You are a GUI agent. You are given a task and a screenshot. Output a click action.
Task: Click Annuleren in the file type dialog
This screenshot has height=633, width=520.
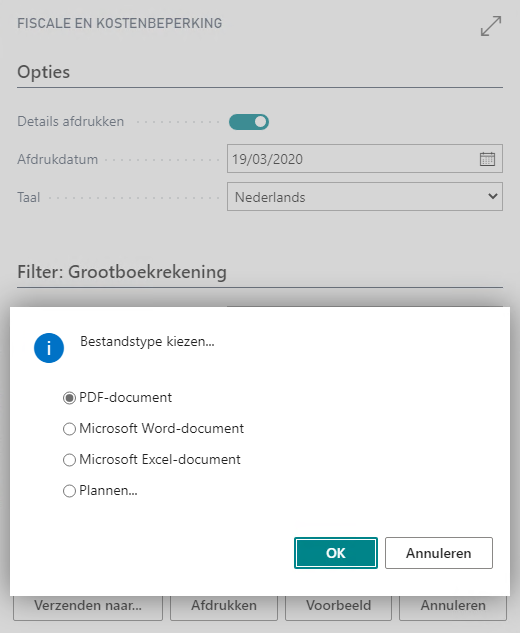point(438,553)
